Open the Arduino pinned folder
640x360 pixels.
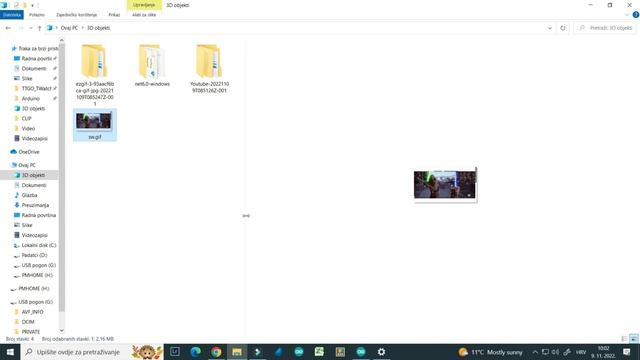click(x=31, y=98)
